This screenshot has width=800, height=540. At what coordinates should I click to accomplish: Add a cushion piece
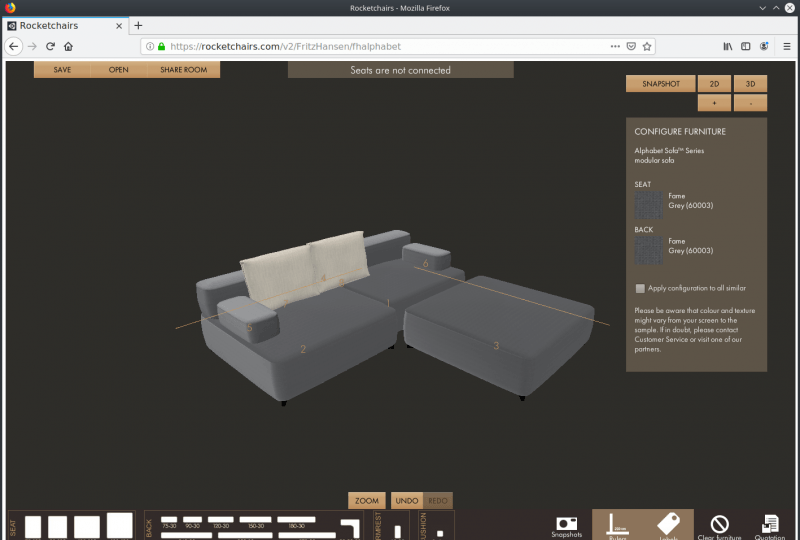(x=440, y=534)
